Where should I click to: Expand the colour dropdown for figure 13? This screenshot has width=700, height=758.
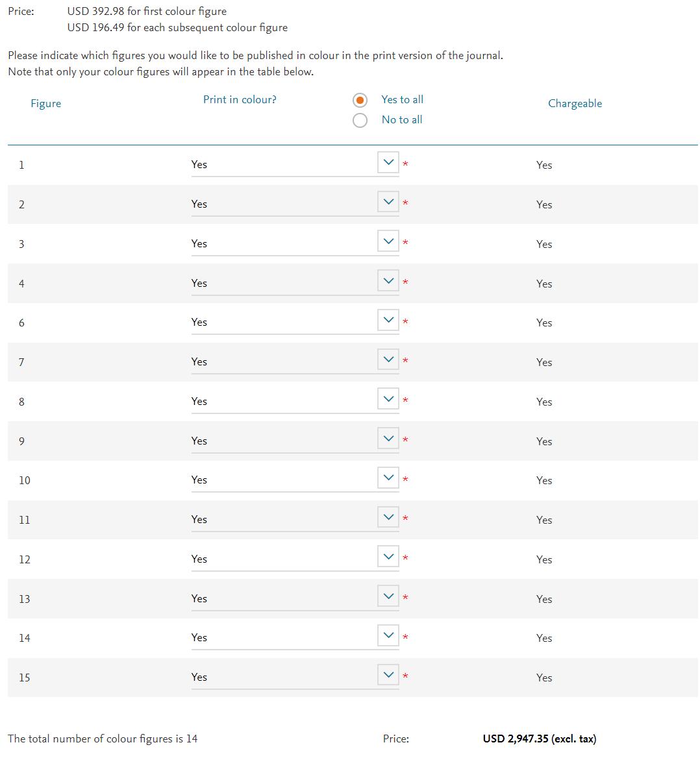pyautogui.click(x=388, y=596)
